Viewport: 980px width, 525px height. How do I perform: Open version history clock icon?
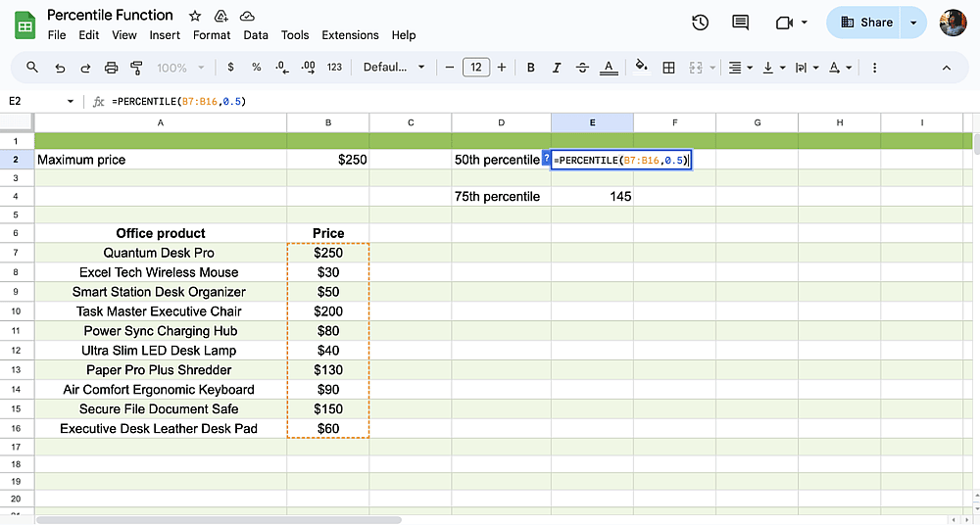click(x=700, y=23)
